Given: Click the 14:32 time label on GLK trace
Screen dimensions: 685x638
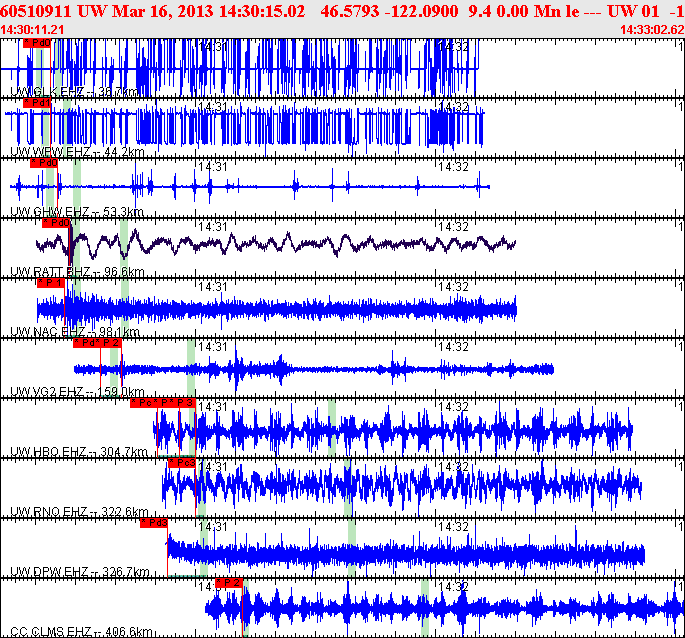Looking at the screenshot, I should [x=453, y=46].
